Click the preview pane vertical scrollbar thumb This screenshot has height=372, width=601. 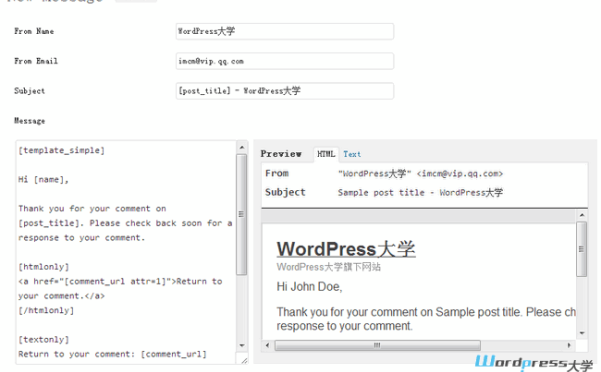(x=582, y=249)
